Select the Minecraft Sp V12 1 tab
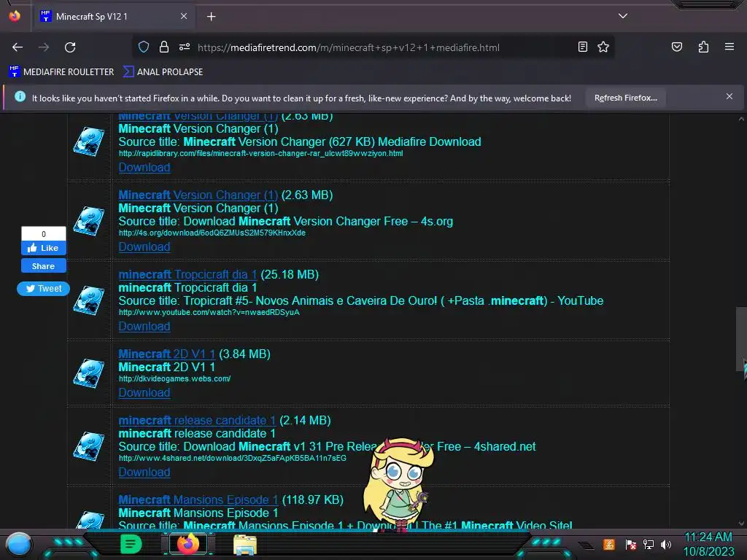747x560 pixels. pos(114,17)
